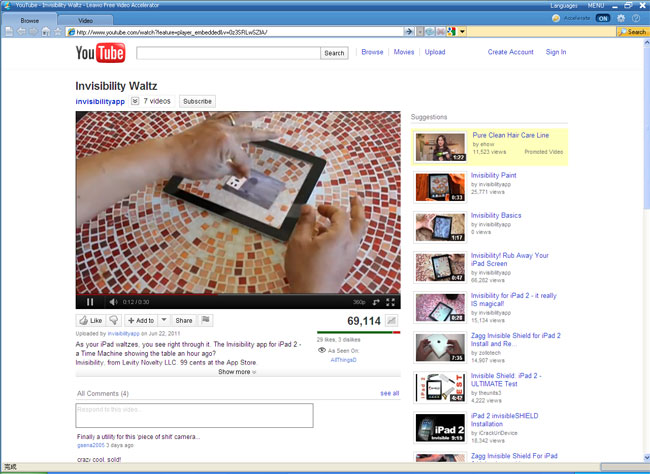Open Invisible Shield iPad 2 ULTIMATE Test
This screenshot has width=650, height=474.
tap(506, 379)
